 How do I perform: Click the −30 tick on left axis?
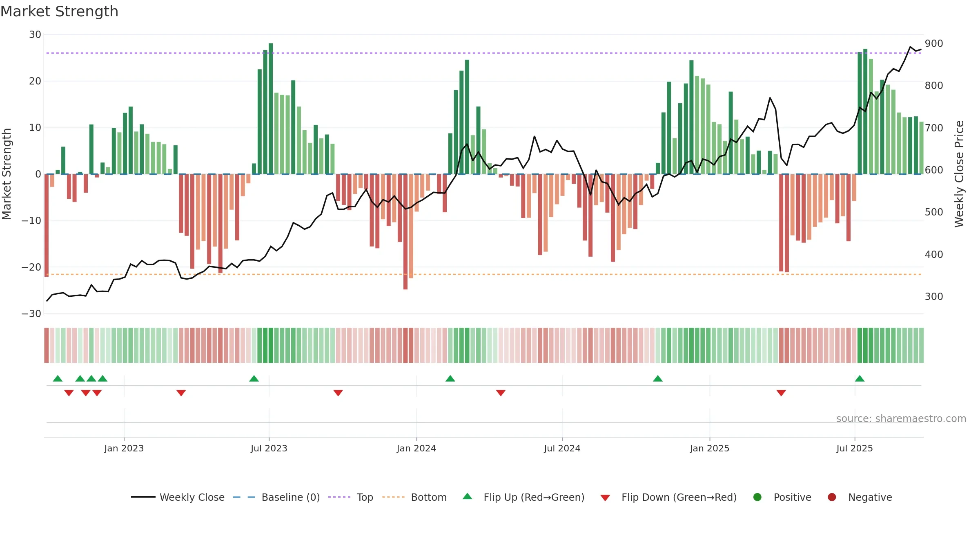pos(31,314)
